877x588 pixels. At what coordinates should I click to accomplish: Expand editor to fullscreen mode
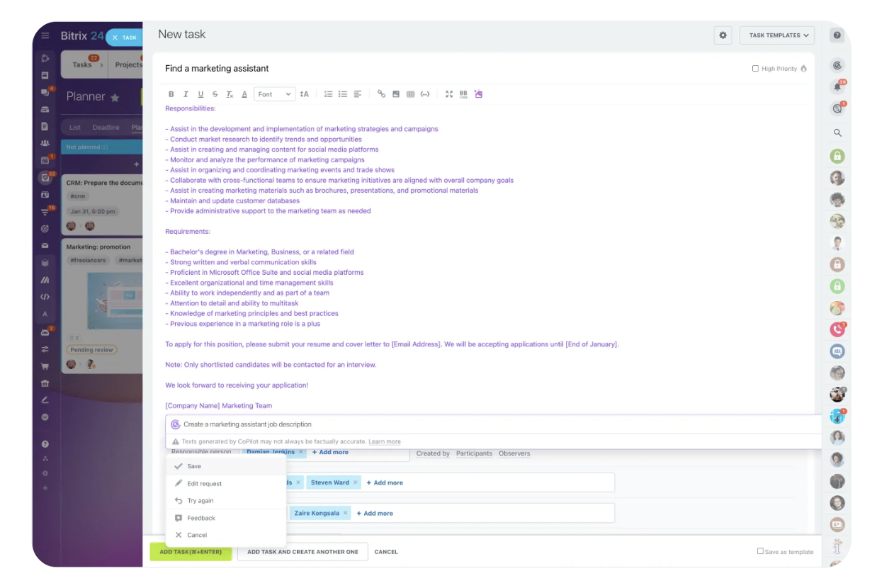point(449,94)
